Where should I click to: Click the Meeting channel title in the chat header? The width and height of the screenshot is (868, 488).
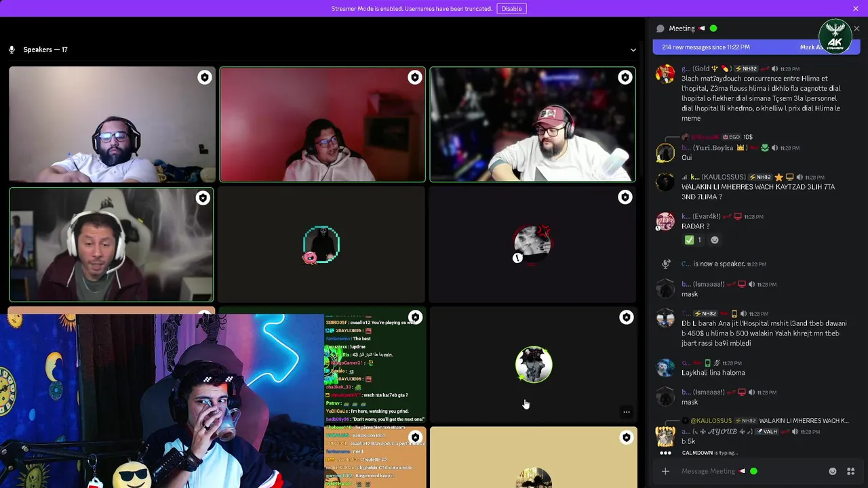[682, 28]
